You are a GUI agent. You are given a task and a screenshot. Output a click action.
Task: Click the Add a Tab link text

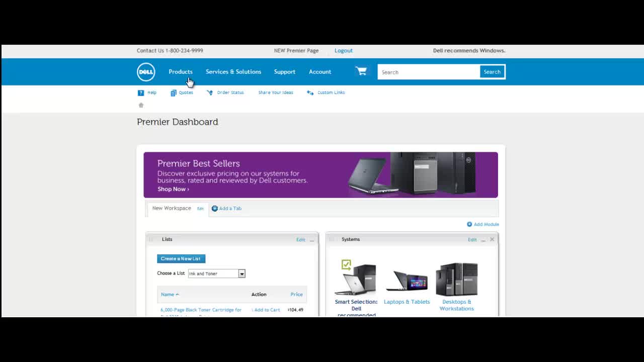point(230,208)
